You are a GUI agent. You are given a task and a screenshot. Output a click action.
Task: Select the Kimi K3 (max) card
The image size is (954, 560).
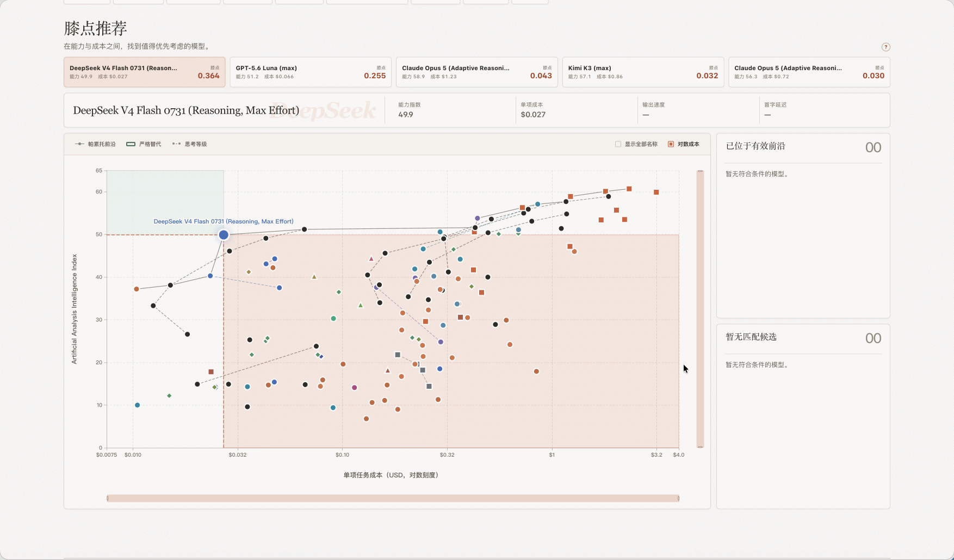(x=643, y=72)
